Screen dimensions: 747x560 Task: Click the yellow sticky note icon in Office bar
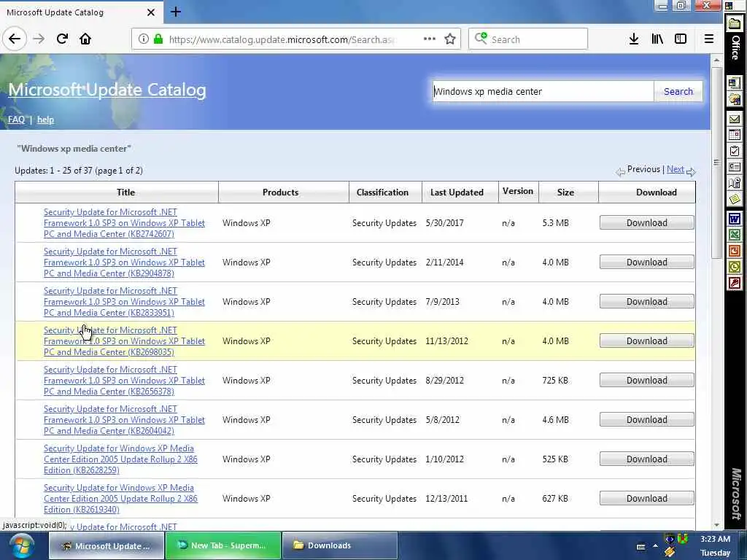(x=735, y=198)
